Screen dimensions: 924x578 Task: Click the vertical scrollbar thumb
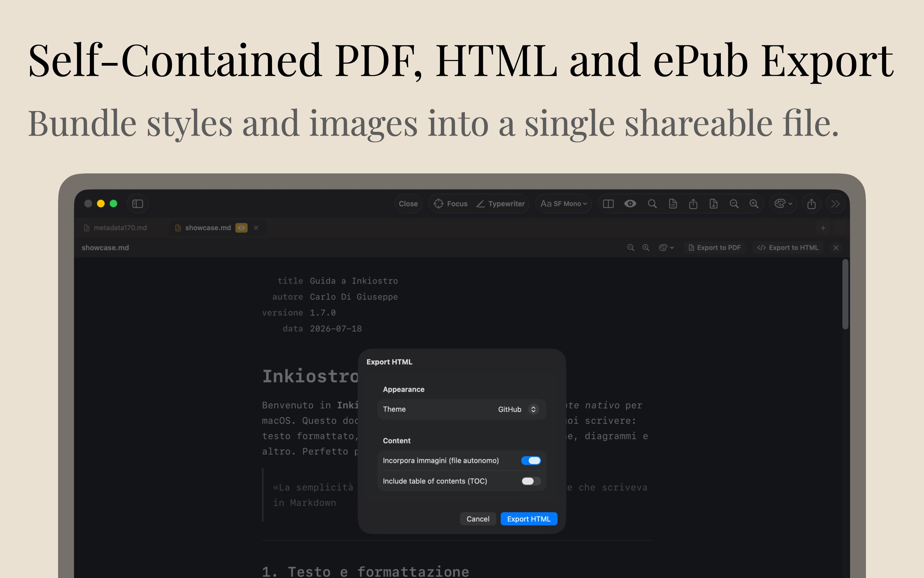point(845,294)
